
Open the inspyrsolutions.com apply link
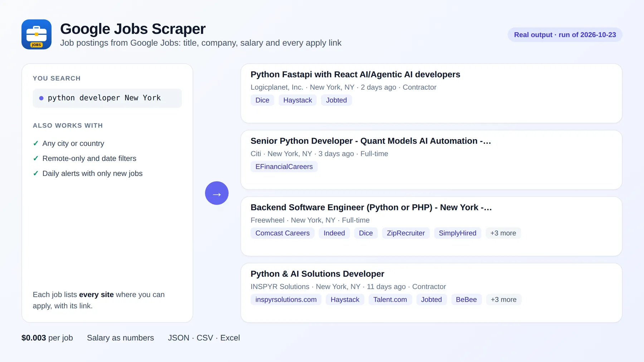tap(286, 299)
